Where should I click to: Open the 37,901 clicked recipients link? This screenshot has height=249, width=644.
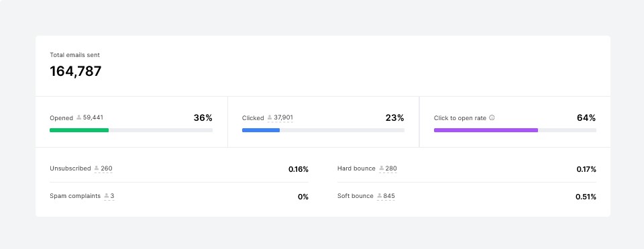point(283,118)
